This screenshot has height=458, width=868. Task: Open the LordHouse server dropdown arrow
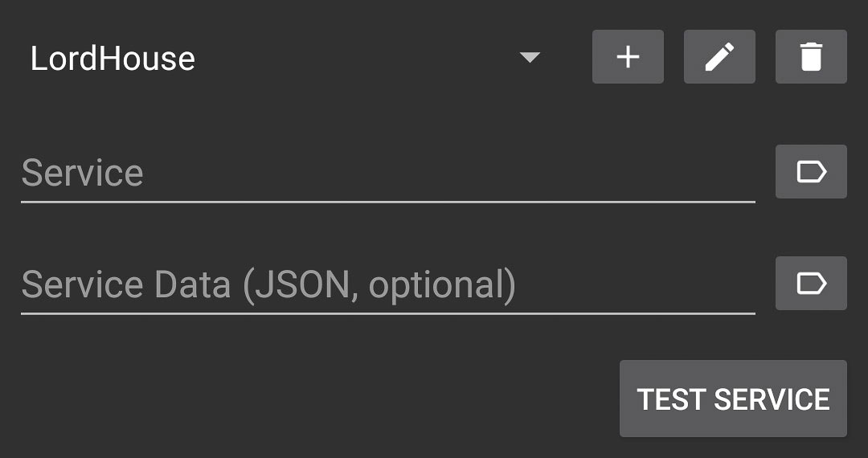pos(530,58)
